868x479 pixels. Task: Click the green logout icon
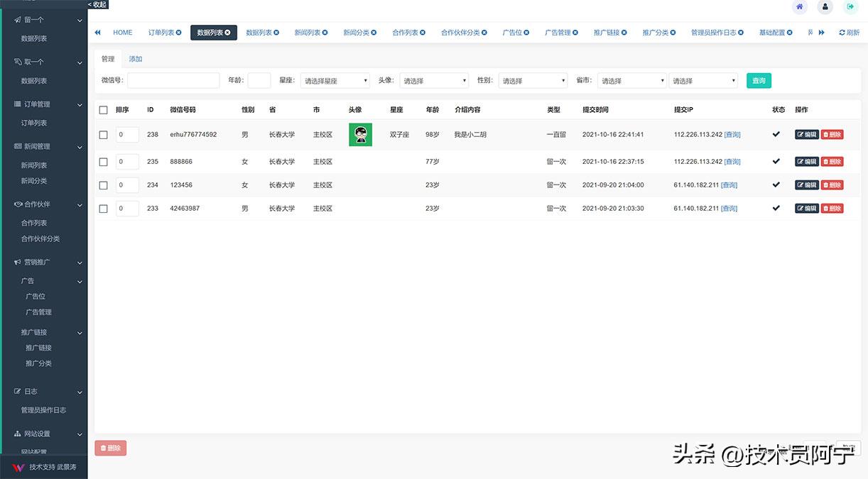click(x=850, y=6)
